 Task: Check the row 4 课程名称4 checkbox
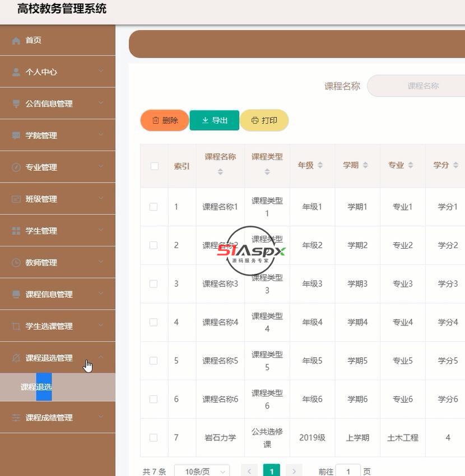click(154, 322)
